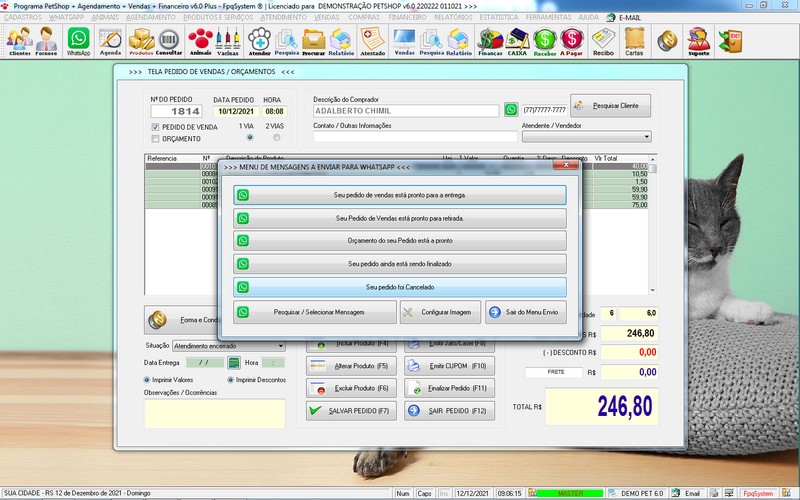Send 'Orçamento do seu Pedido' message
The height and width of the screenshot is (500, 800).
click(399, 240)
